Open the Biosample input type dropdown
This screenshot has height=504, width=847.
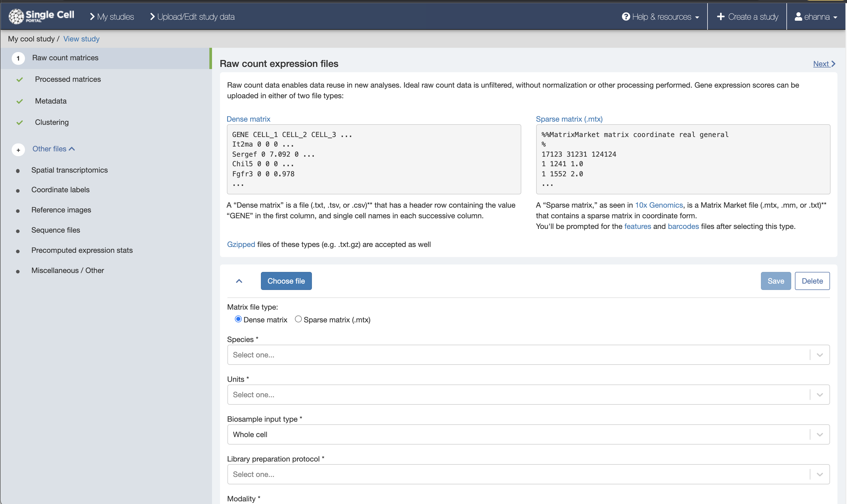pyautogui.click(x=528, y=434)
